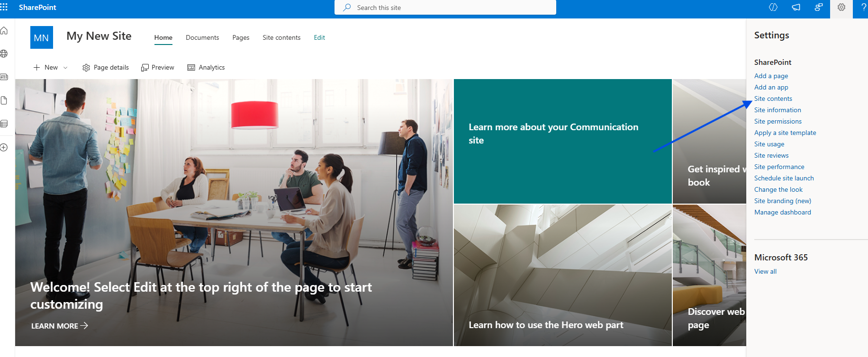
Task: Open help question mark icon
Action: [863, 8]
